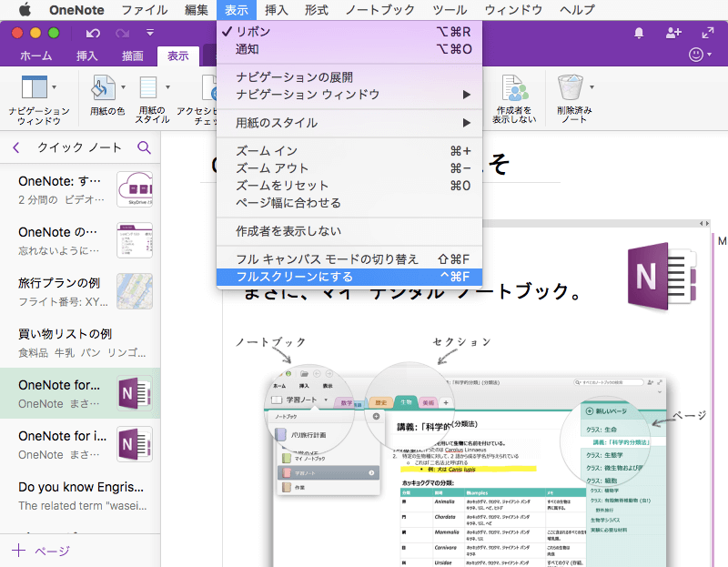Screen dimensions: 728x567
Task: Choose ズーム アウト menu item
Action: [x=349, y=168]
